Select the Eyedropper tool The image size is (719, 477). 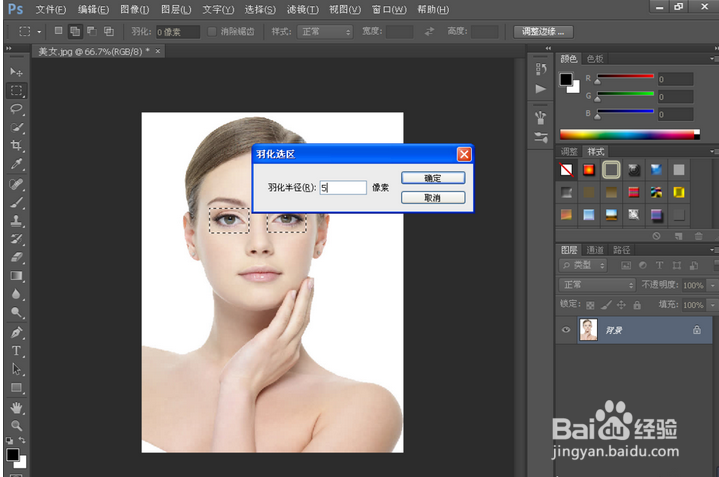pyautogui.click(x=16, y=164)
